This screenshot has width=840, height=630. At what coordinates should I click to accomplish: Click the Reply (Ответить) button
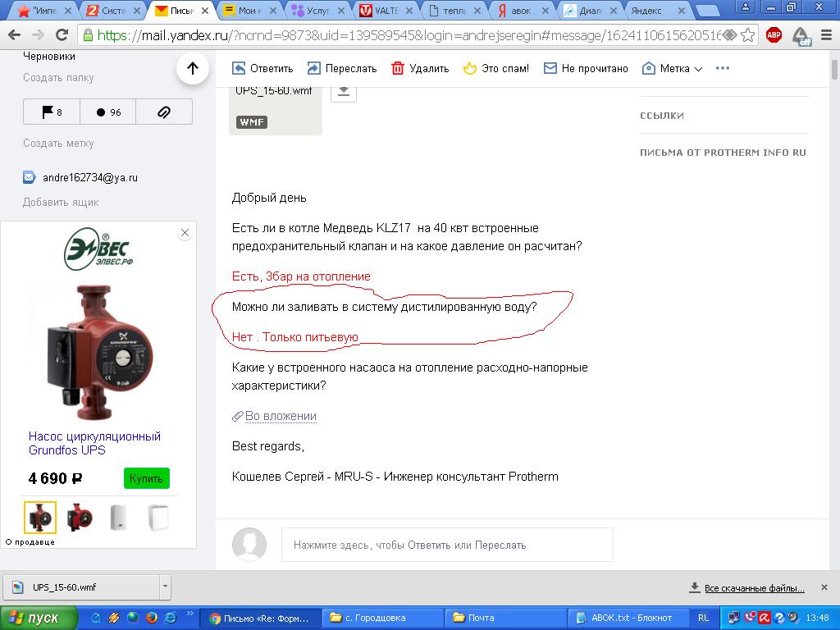262,69
